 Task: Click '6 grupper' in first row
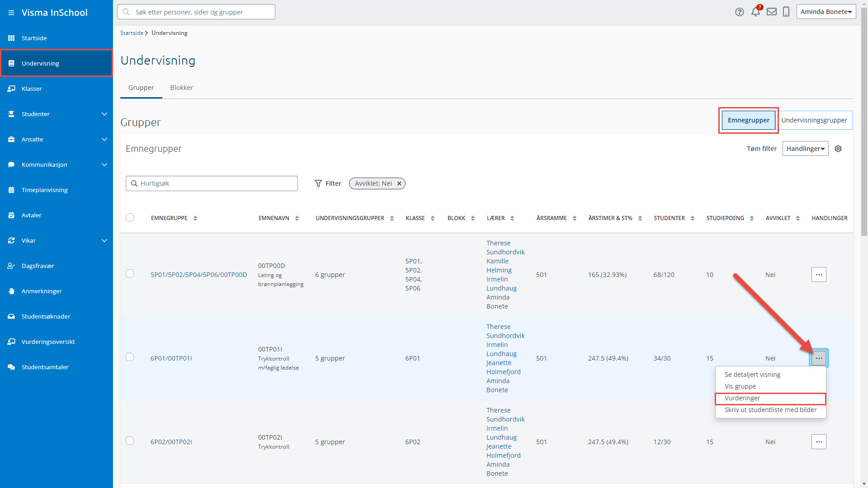coord(330,275)
